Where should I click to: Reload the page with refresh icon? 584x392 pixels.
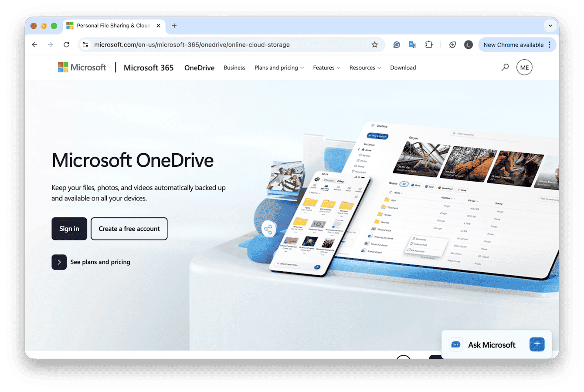pos(66,44)
